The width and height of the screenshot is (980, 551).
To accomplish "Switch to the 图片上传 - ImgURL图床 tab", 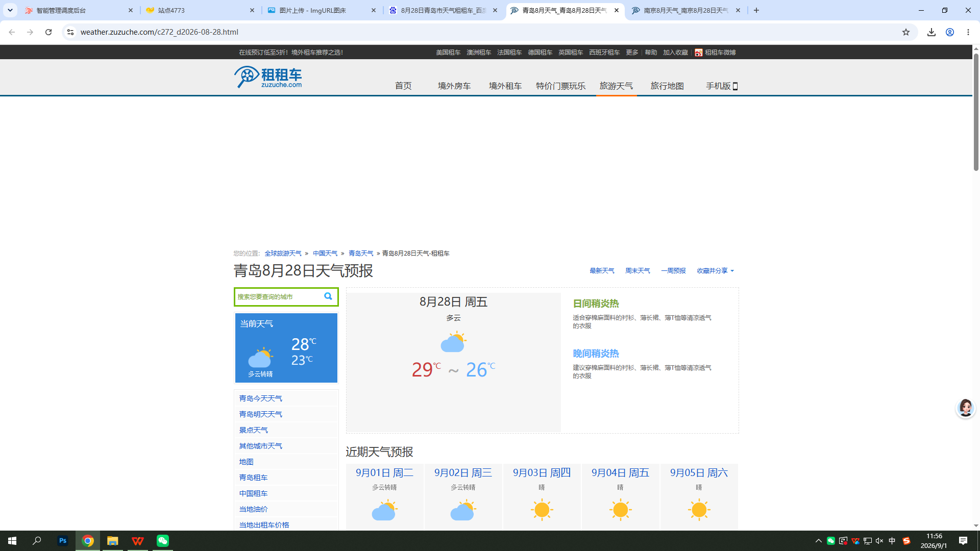I will click(322, 10).
